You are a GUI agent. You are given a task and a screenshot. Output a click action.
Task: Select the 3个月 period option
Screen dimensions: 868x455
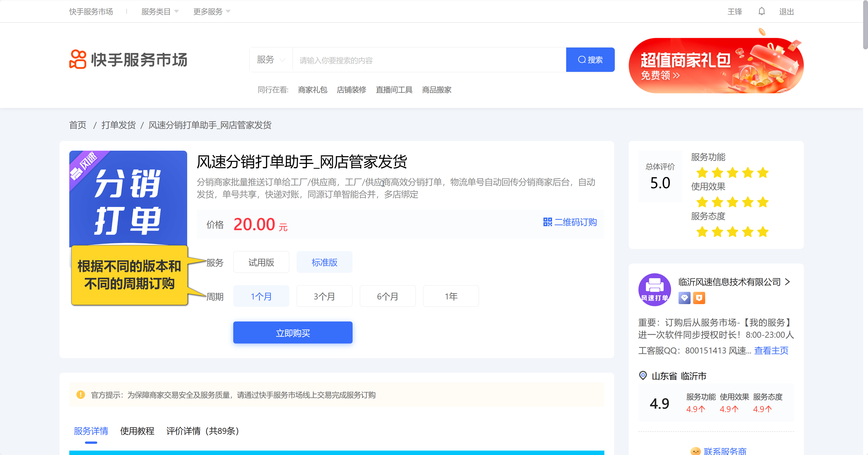pyautogui.click(x=324, y=296)
